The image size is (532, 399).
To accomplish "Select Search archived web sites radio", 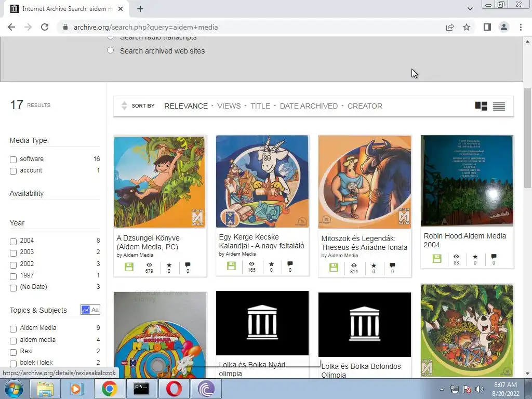I will point(110,50).
